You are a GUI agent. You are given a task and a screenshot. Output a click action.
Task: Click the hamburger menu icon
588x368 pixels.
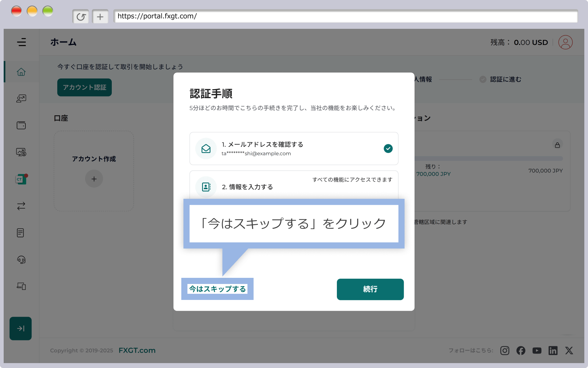pyautogui.click(x=21, y=42)
